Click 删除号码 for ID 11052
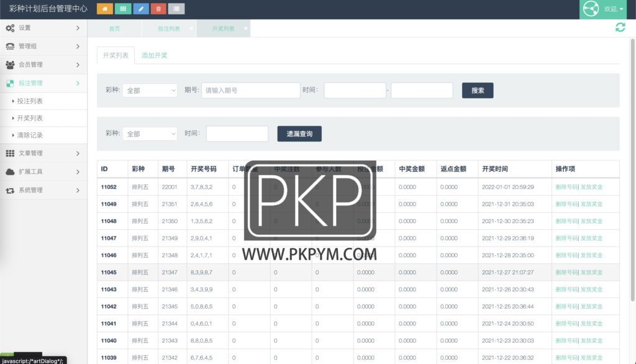 [x=566, y=187]
